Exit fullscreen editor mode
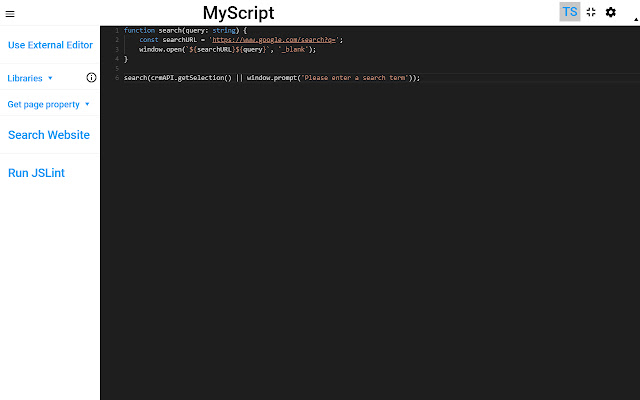Viewport: 640px width, 400px height. (x=591, y=12)
